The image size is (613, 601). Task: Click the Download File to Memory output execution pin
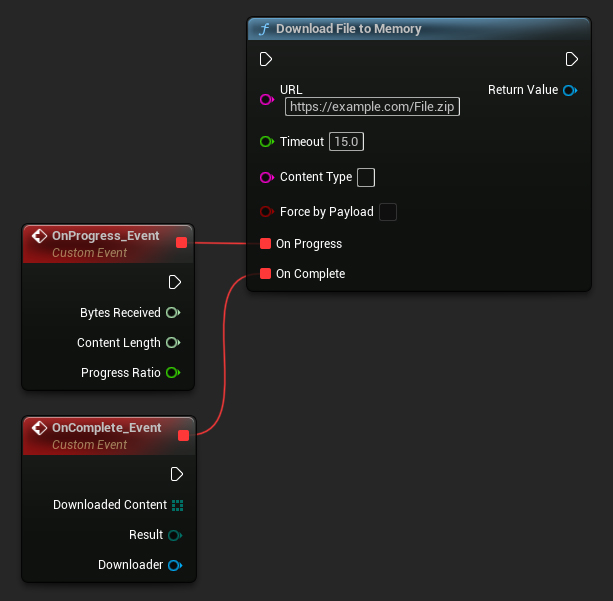click(x=571, y=60)
